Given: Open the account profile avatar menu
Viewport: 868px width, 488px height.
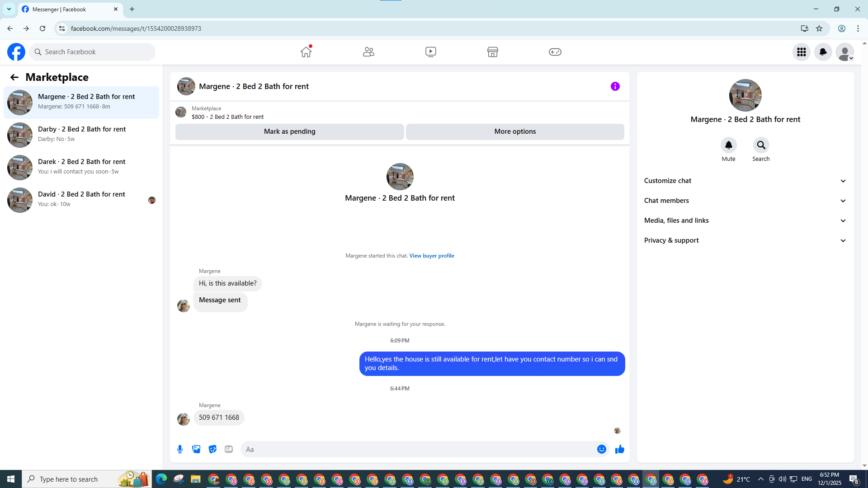Looking at the screenshot, I should click(x=845, y=52).
